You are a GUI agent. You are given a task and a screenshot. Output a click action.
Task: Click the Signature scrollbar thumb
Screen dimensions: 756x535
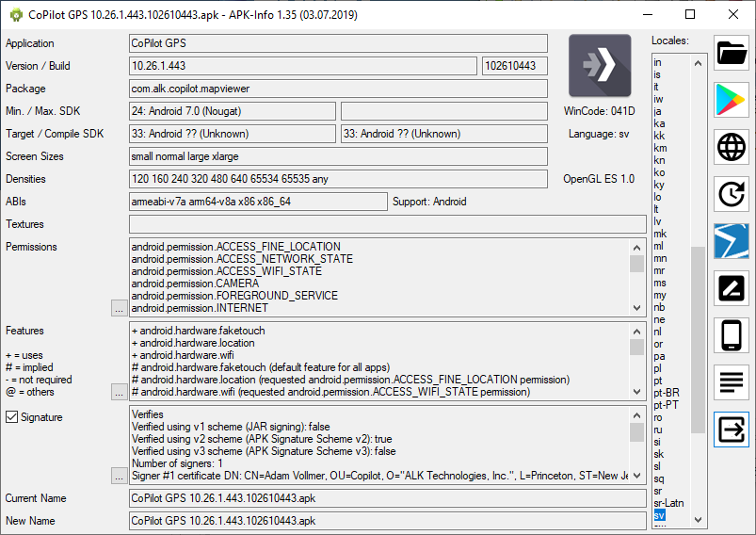(x=637, y=431)
